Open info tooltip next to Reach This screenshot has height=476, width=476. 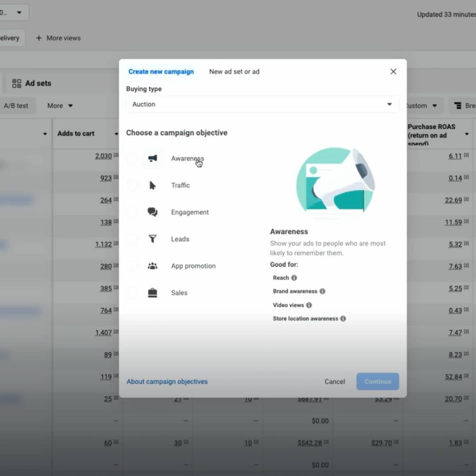coord(294,278)
